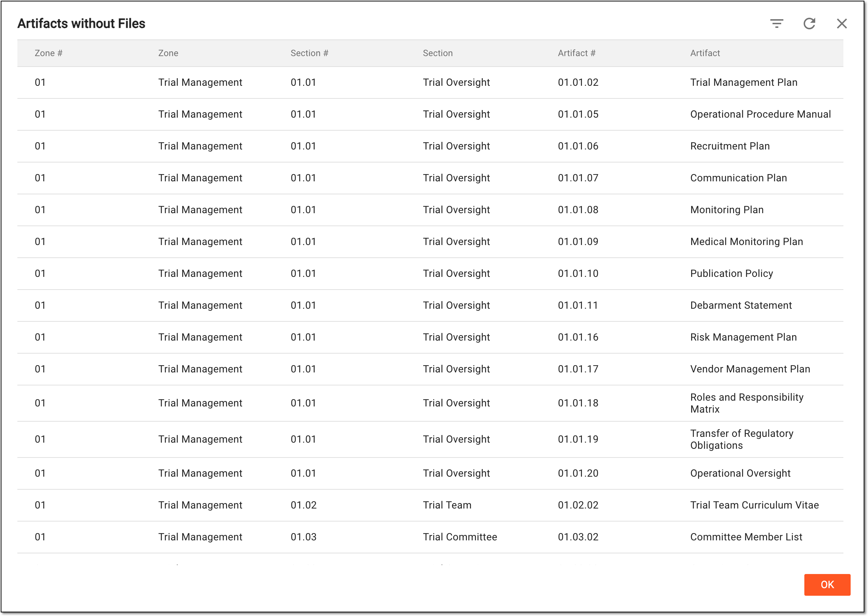This screenshot has height=616, width=868.
Task: Click section 01.01 in Debarment Statement row
Action: [303, 305]
